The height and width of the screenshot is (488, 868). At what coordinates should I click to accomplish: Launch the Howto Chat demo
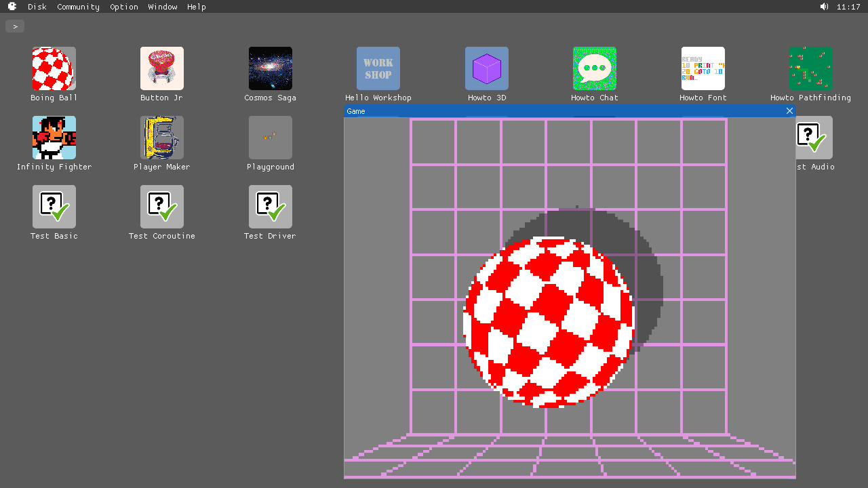click(595, 68)
